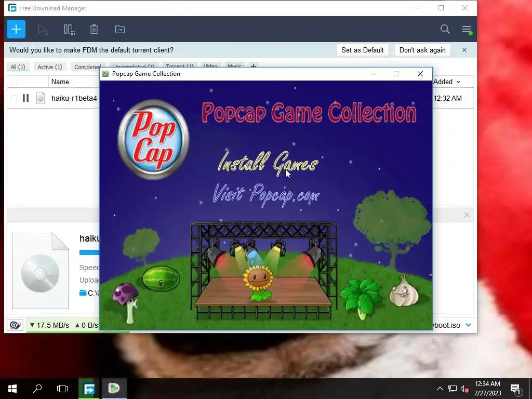Show hidden system tray icons
532x399 pixels.
[440, 389]
